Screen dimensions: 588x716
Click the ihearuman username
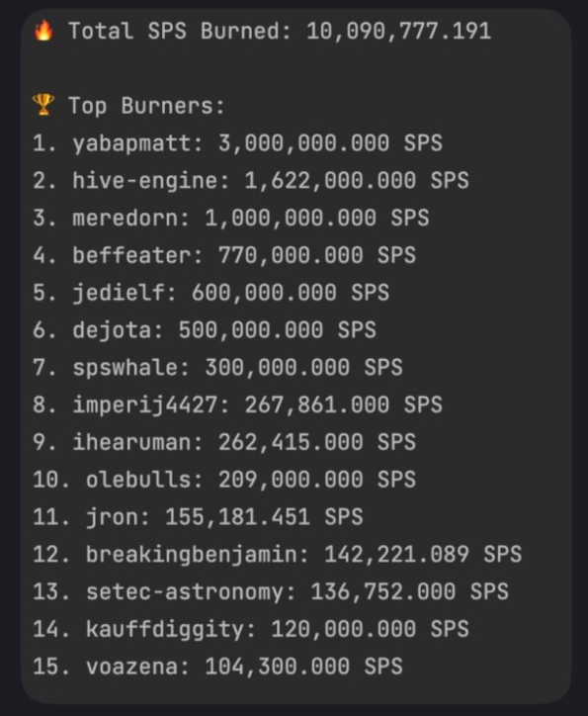tap(132, 442)
